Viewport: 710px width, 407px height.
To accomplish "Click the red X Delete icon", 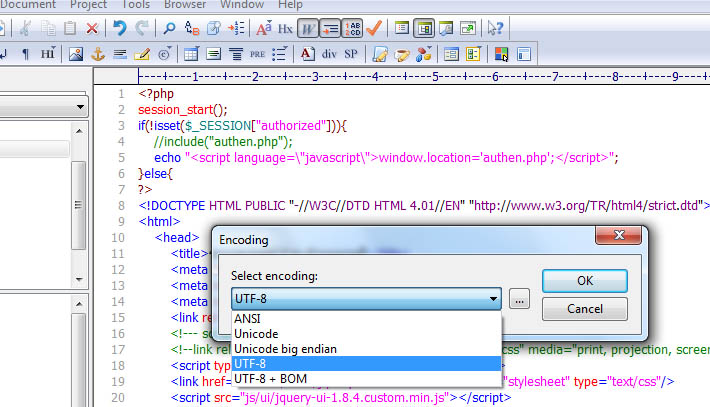I will (x=92, y=29).
